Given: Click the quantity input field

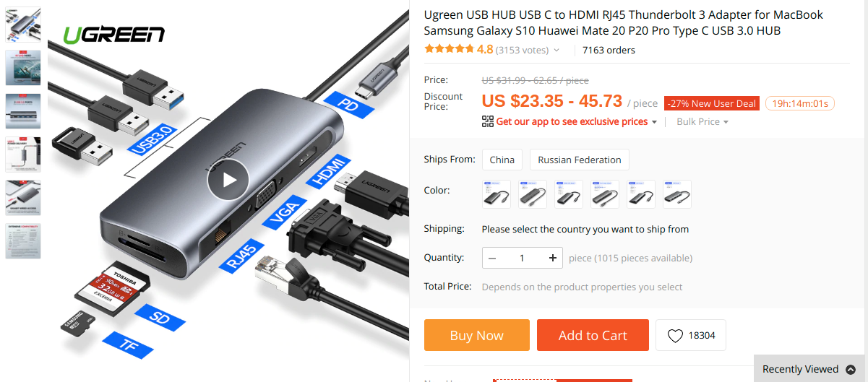Looking at the screenshot, I should 523,258.
